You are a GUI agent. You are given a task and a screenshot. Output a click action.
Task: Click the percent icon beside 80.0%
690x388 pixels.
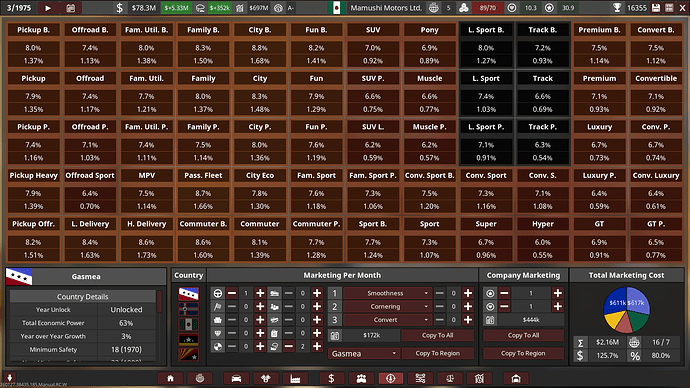tap(635, 355)
